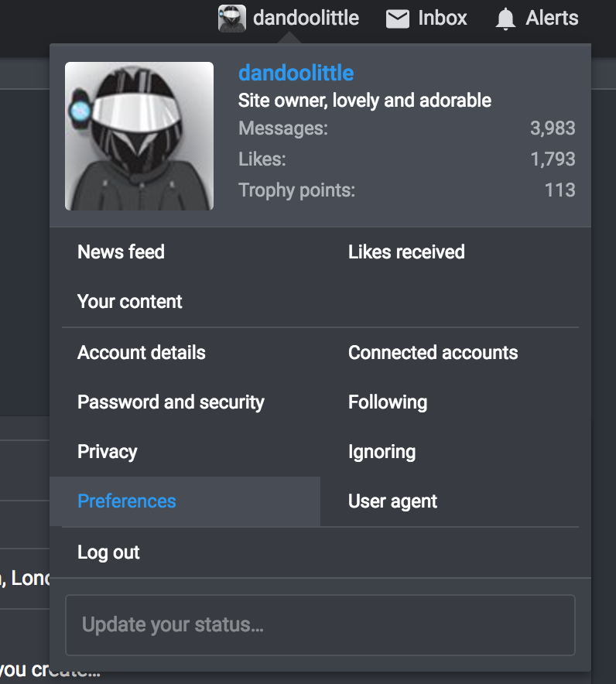Open Account details

tap(142, 353)
